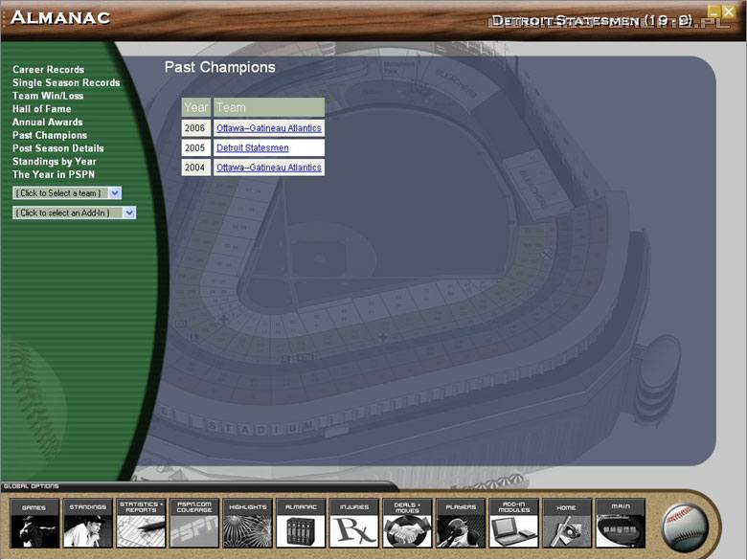747x560 pixels.
Task: Open Single Season Records
Action: (x=66, y=83)
